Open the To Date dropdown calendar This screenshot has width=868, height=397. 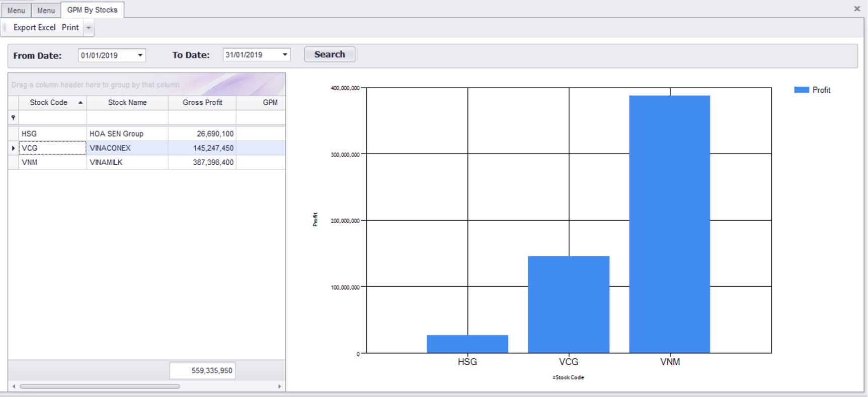pyautogui.click(x=284, y=55)
